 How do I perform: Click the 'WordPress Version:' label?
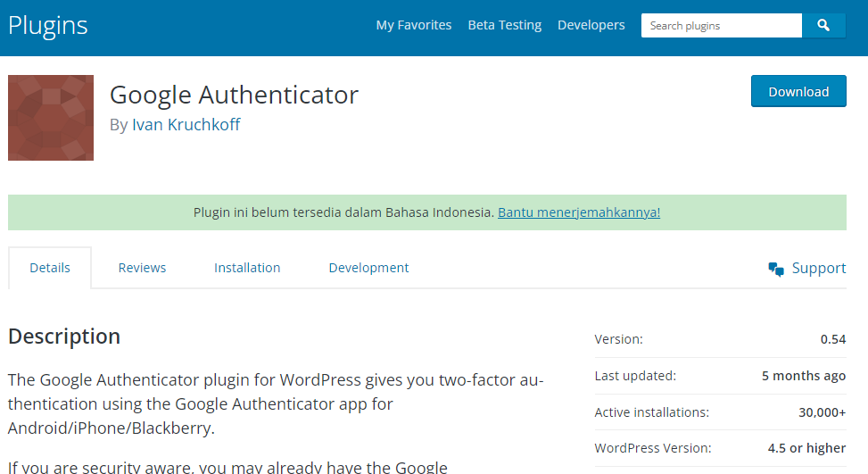point(653,448)
